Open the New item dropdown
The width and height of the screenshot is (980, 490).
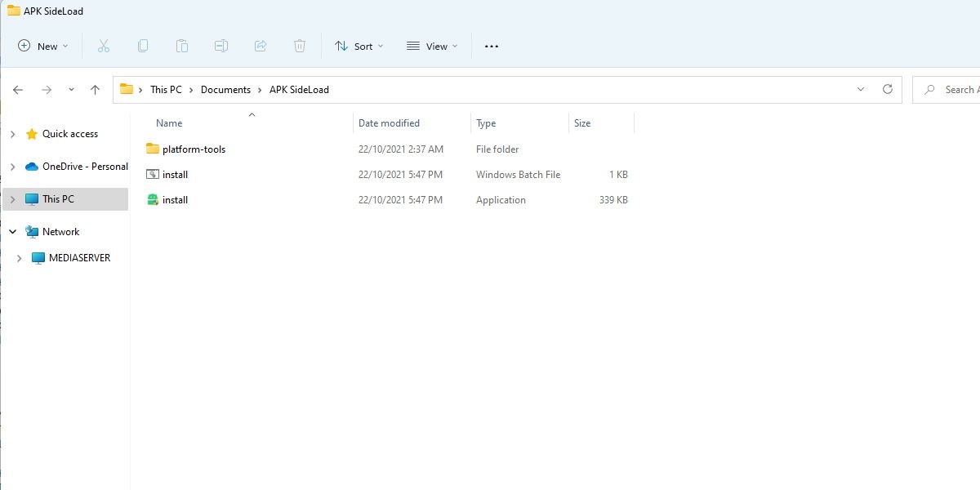43,47
